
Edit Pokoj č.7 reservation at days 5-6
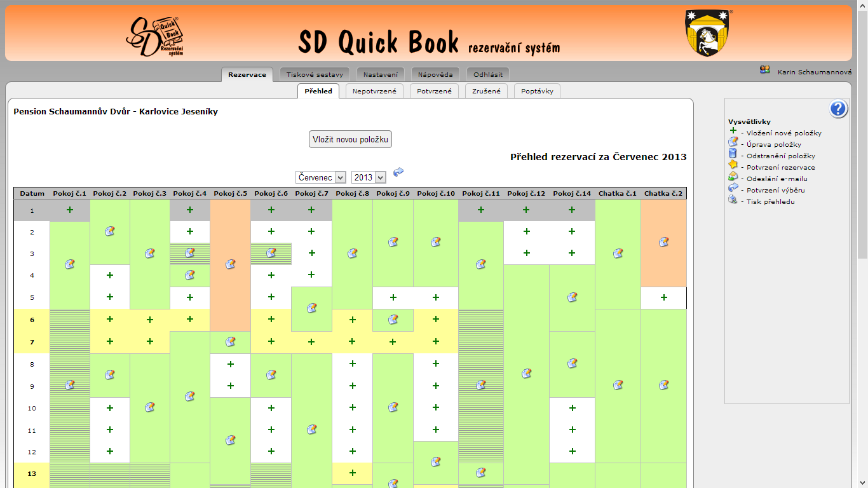coord(311,308)
